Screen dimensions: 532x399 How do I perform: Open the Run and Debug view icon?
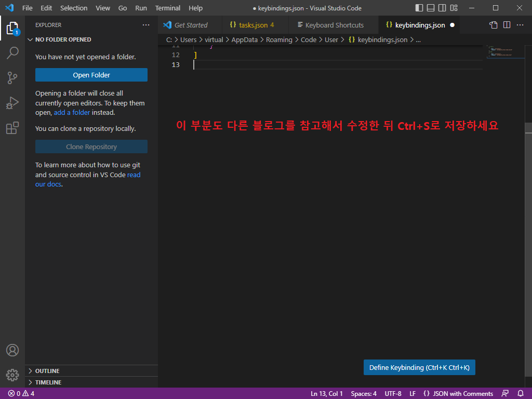click(12, 103)
